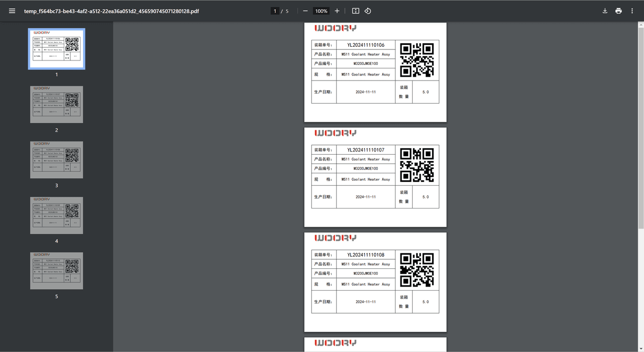Click 产品编号 label on the third page
This screenshot has height=352, width=644.
tap(324, 273)
